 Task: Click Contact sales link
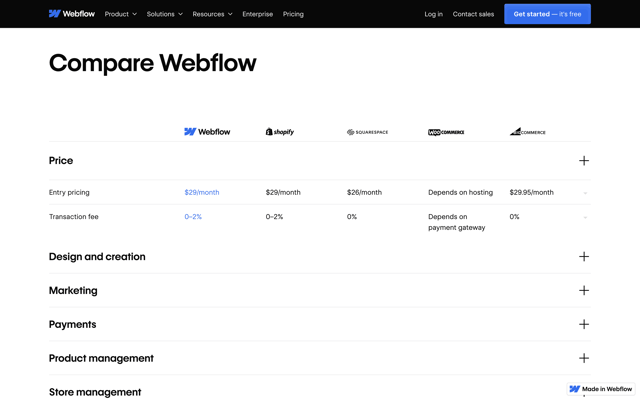pyautogui.click(x=473, y=14)
